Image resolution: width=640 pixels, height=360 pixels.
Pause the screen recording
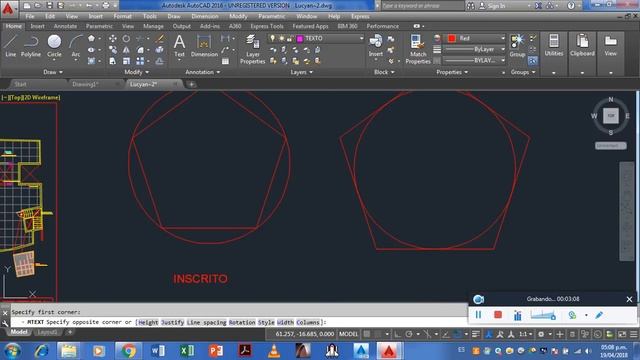(478, 315)
